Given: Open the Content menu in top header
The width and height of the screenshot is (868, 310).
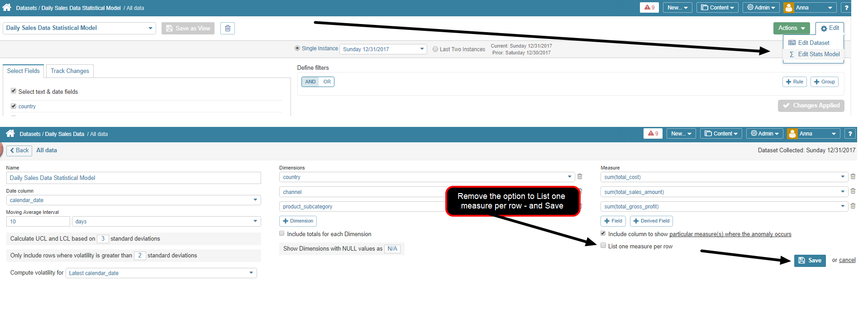Looking at the screenshot, I should 717,7.
